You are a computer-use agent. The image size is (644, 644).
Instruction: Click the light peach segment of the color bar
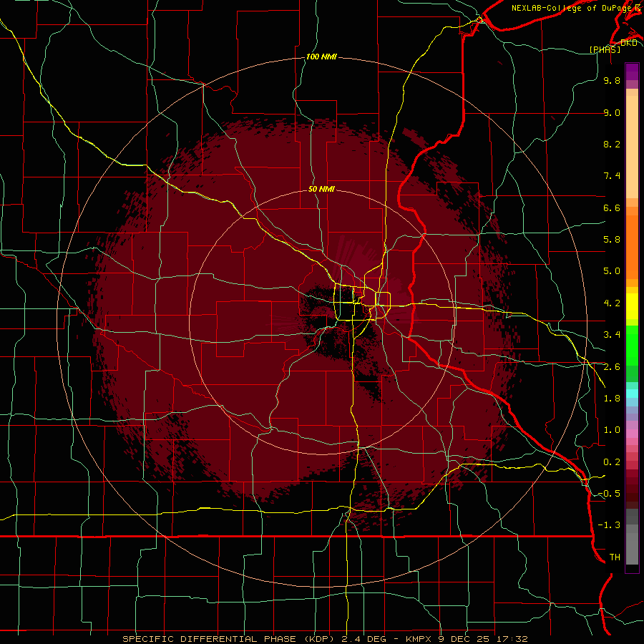[x=632, y=147]
